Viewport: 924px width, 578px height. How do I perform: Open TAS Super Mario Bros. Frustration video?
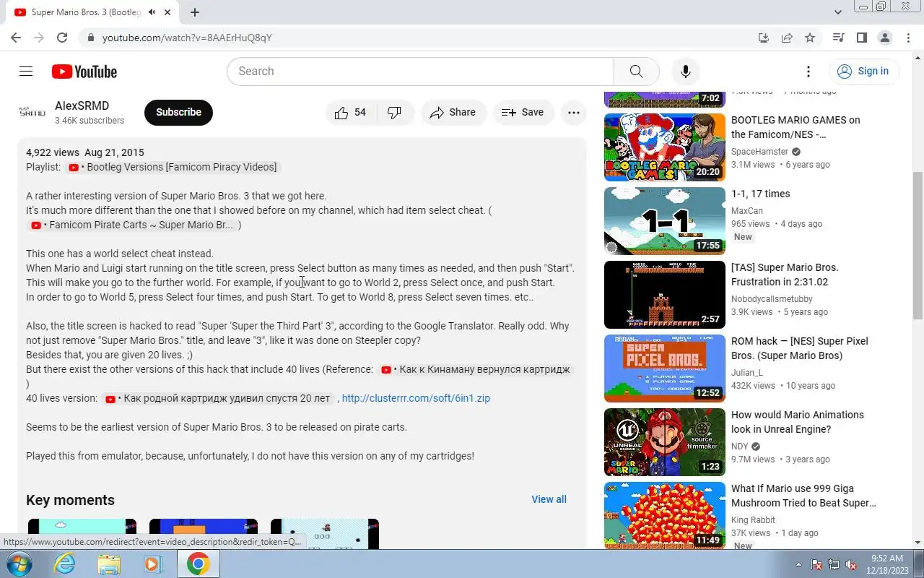click(x=785, y=275)
